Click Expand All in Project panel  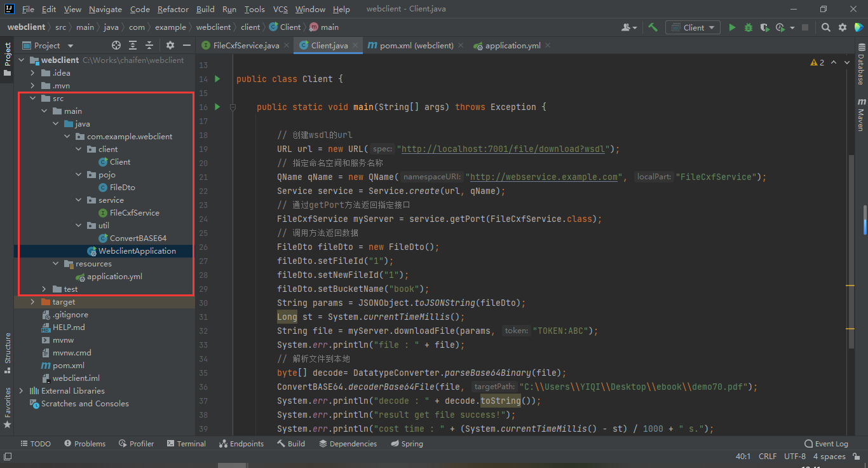pyautogui.click(x=133, y=45)
